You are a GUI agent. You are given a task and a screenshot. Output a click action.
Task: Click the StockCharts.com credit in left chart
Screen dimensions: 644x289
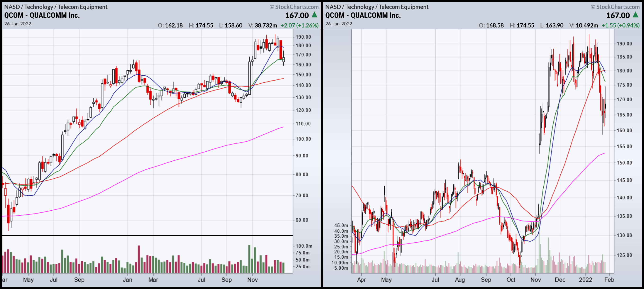click(x=294, y=7)
